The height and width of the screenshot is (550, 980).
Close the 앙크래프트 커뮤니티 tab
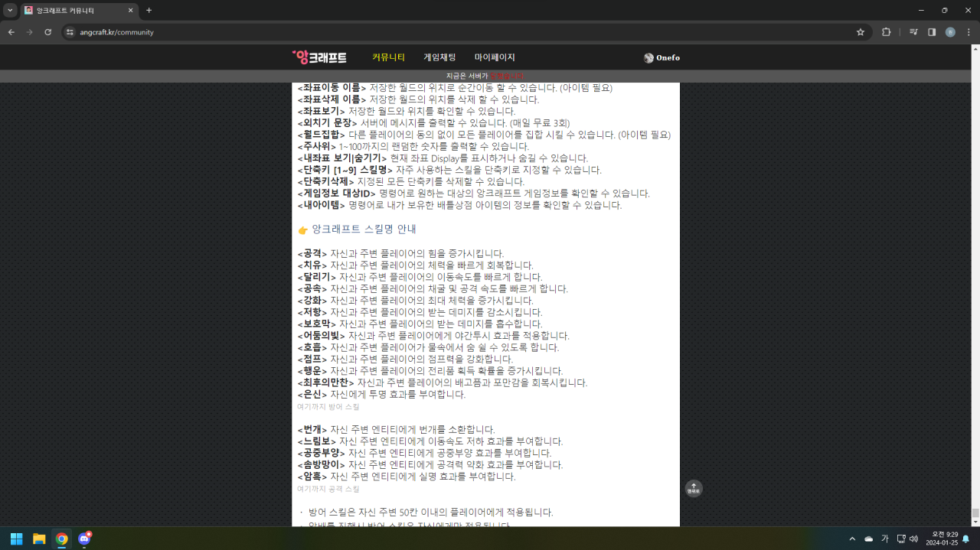[130, 11]
